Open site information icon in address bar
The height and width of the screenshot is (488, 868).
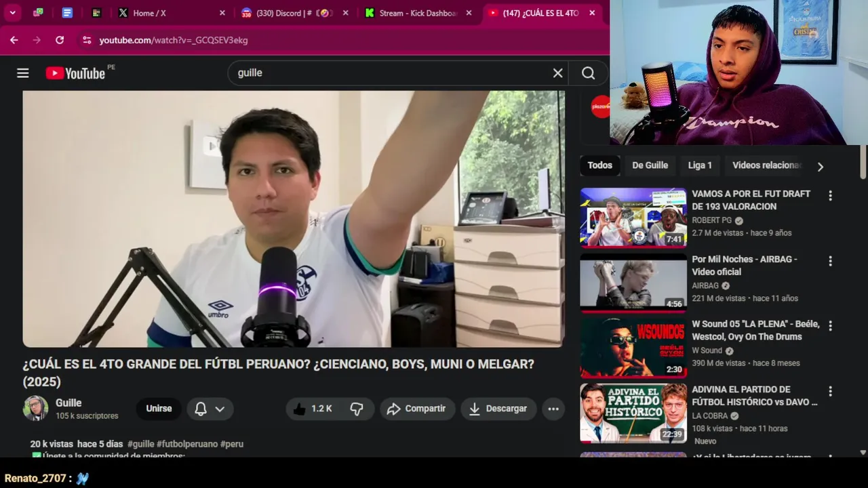click(87, 40)
